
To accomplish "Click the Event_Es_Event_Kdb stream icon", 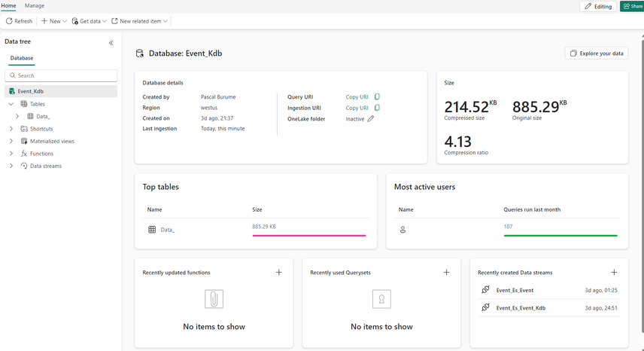I will [x=485, y=307].
